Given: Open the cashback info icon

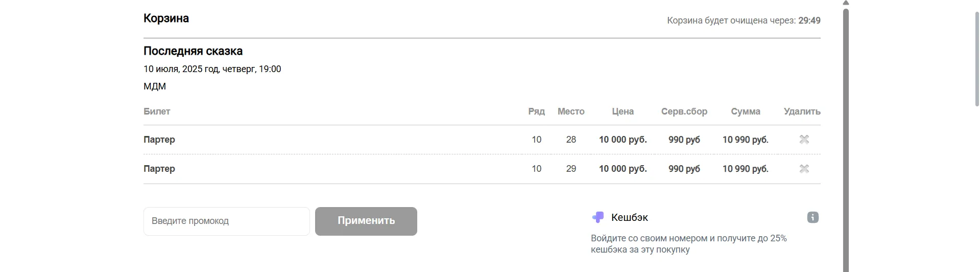Looking at the screenshot, I should tap(812, 218).
